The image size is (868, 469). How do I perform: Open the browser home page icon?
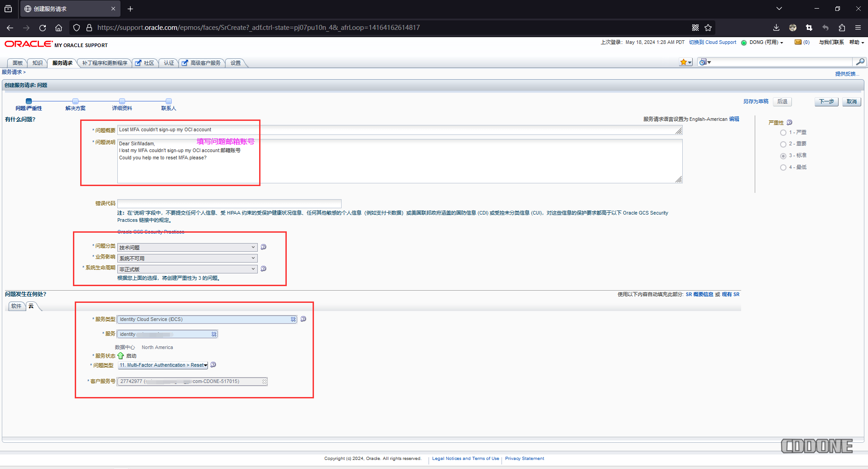tap(59, 28)
